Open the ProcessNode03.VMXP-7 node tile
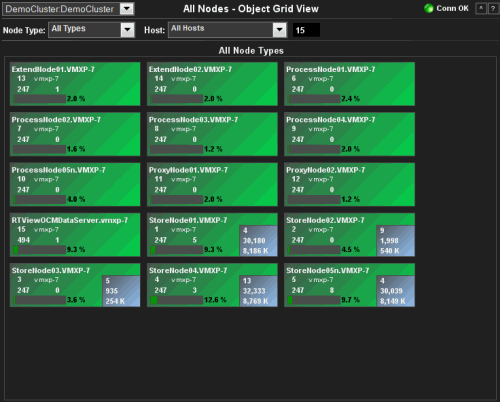The height and width of the screenshot is (402, 500). (212, 134)
